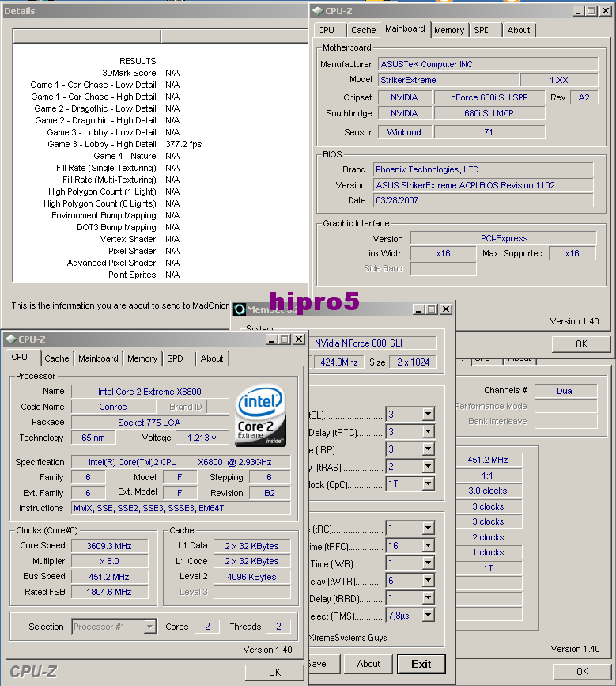Click the MemSet title bar icon
The image size is (616, 686).
tap(239, 309)
